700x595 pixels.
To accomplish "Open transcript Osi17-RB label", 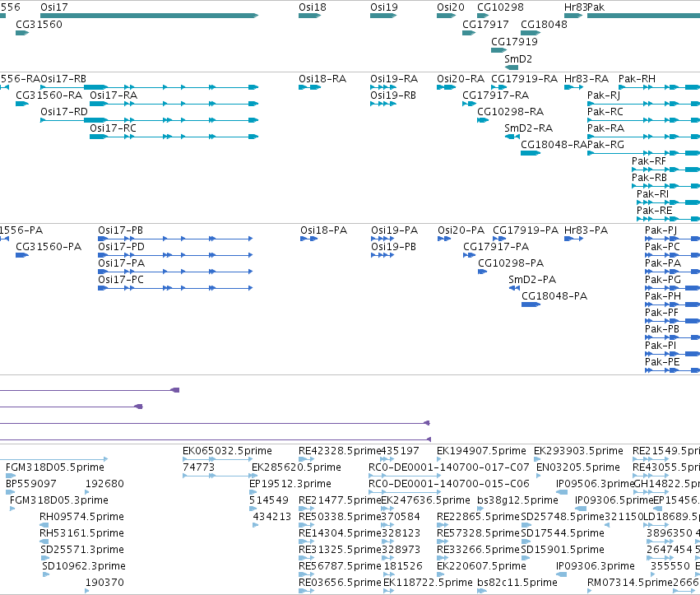I will [x=63, y=79].
